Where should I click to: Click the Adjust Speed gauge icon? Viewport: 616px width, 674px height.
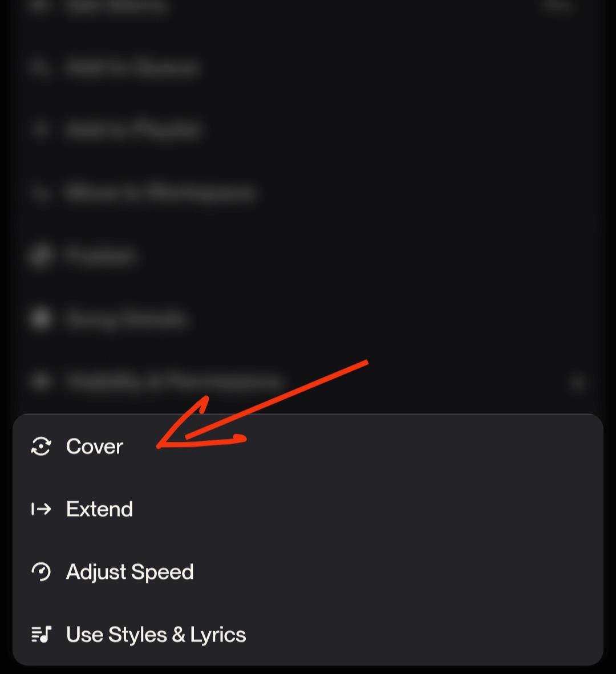coord(41,572)
